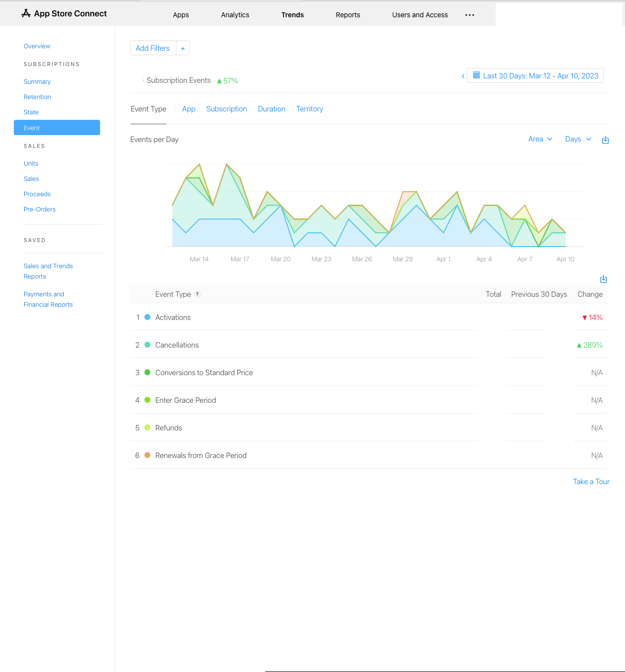625x672 pixels.
Task: Click the plus icon beside Add Filters
Action: [x=183, y=48]
